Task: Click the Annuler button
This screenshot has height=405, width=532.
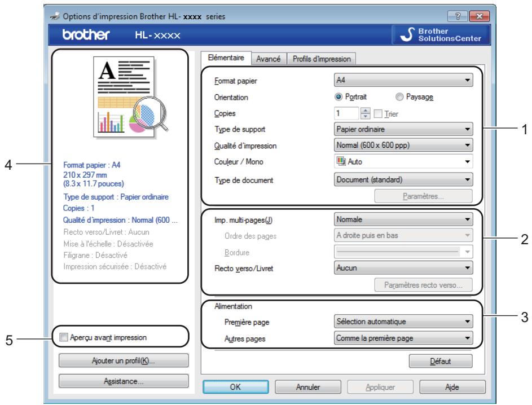Action: (x=307, y=387)
